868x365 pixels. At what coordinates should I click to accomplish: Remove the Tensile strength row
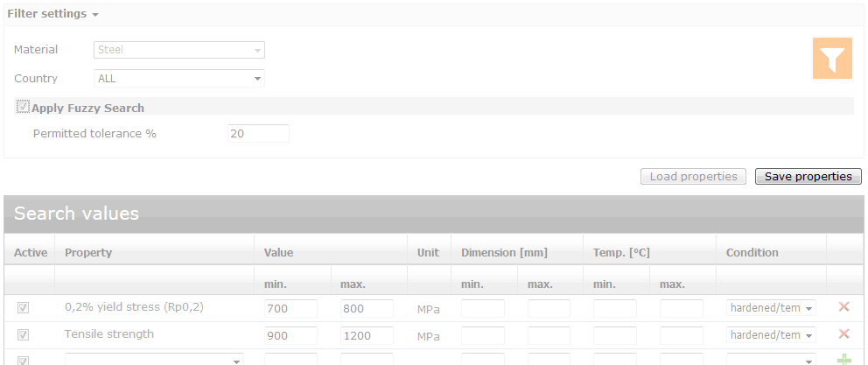click(843, 334)
